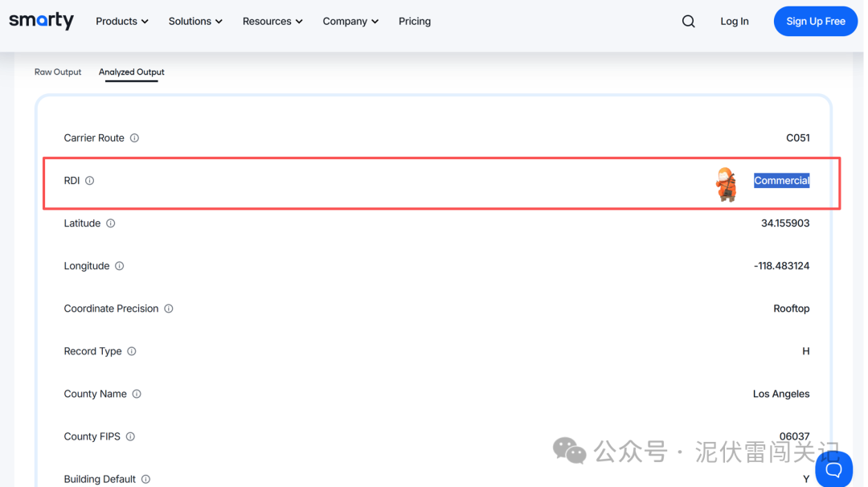Click the C051 carrier route value
The width and height of the screenshot is (868, 487).
(x=798, y=137)
